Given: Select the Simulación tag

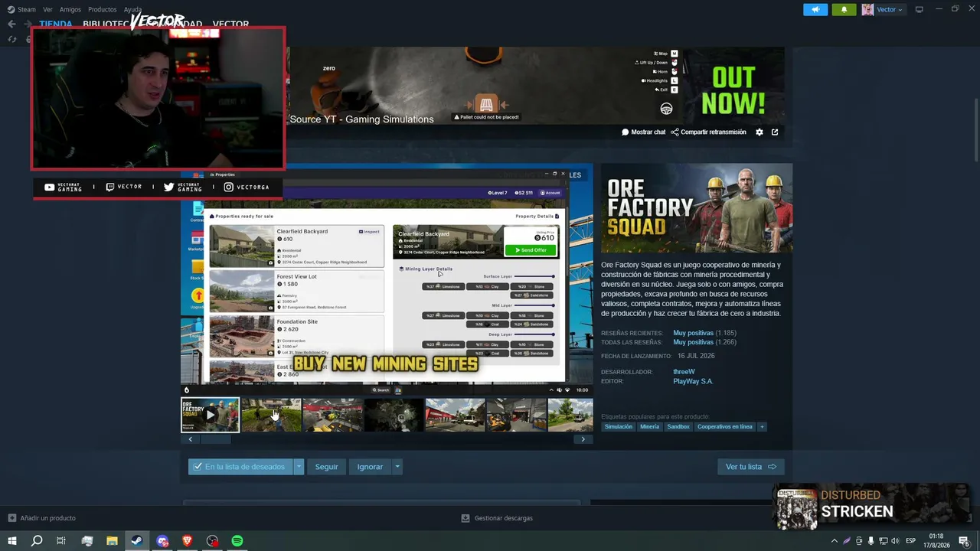Looking at the screenshot, I should (619, 426).
